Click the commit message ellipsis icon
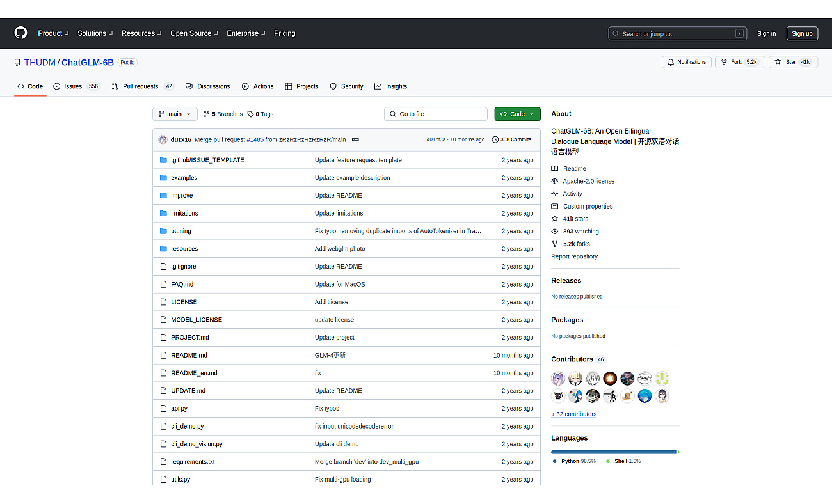 (355, 139)
